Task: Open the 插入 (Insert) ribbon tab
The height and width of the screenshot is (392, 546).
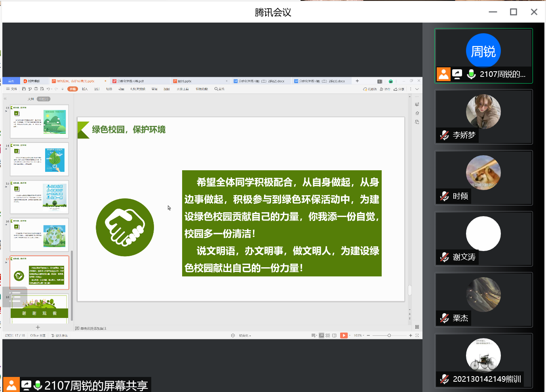Action: click(x=85, y=89)
